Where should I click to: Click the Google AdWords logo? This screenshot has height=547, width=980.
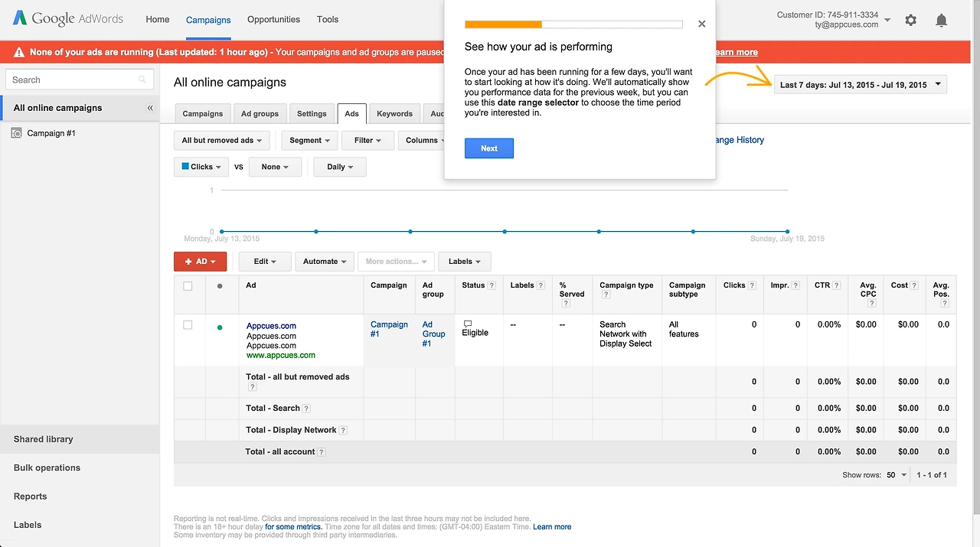[68, 19]
